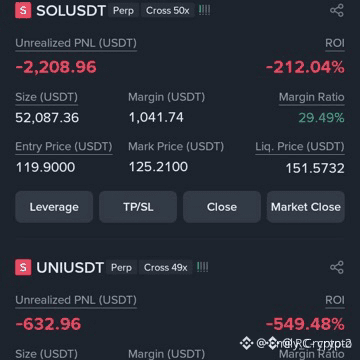
Task: Click the Binance logo watermark
Action: pos(247,343)
